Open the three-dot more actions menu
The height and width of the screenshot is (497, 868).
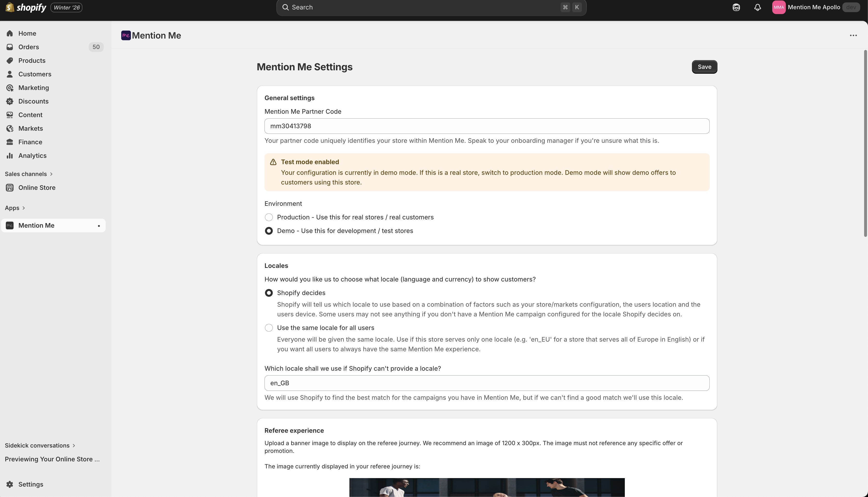pos(853,35)
